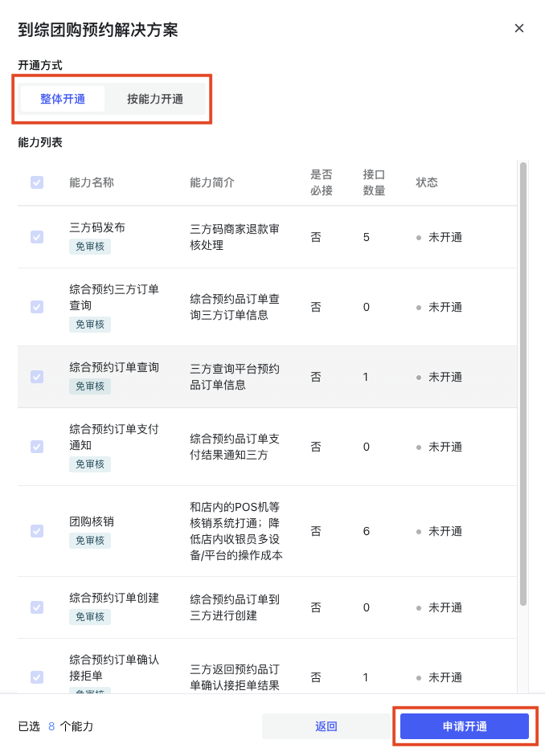Toggle checkbox for 综合预约订单支付通知
This screenshot has height=756, width=545.
[37, 447]
